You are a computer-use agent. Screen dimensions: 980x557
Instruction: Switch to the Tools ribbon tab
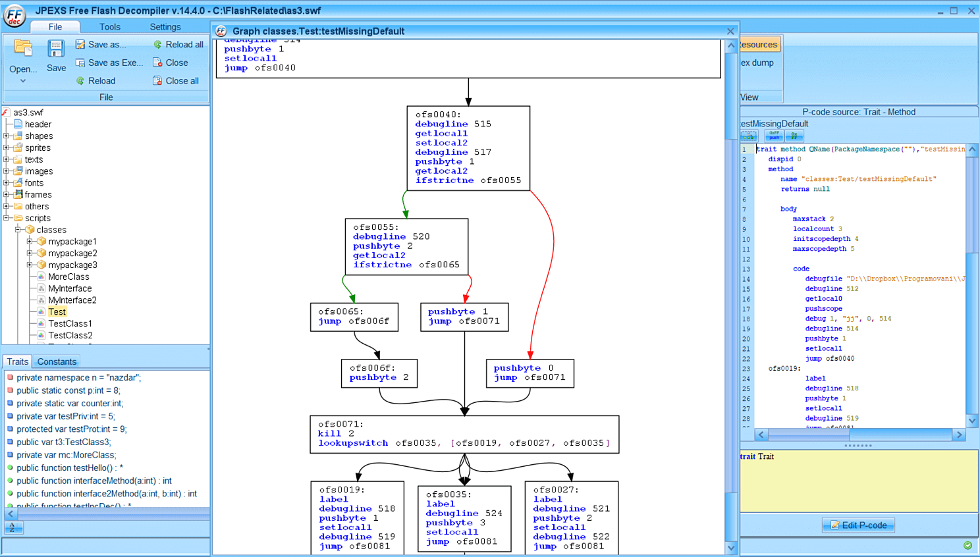(x=110, y=27)
